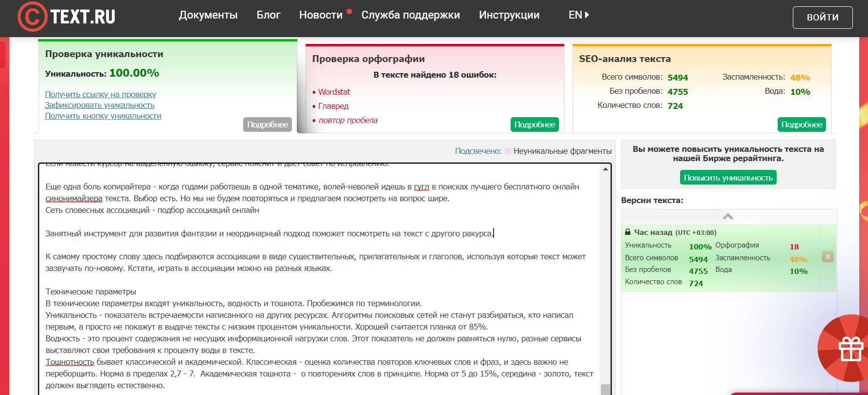Image resolution: width=868 pixels, height=395 pixels.
Task: Click the underlined word гугл
Action: coord(421,187)
